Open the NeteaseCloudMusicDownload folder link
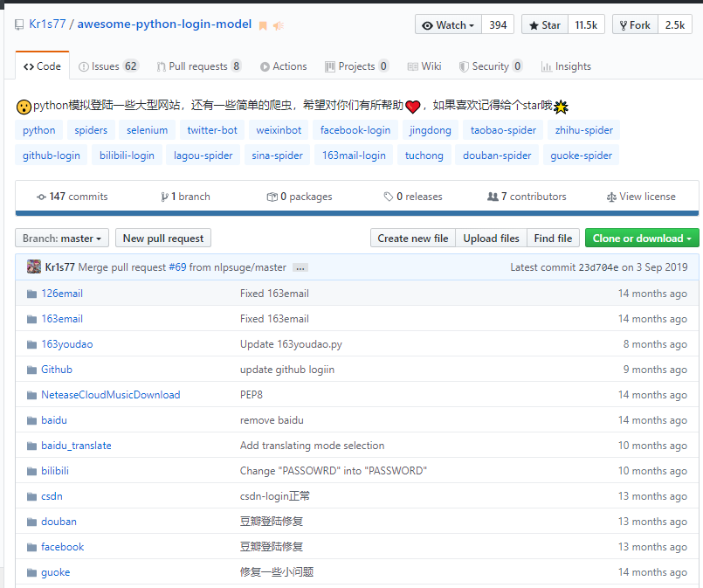The height and width of the screenshot is (588, 703). 110,395
